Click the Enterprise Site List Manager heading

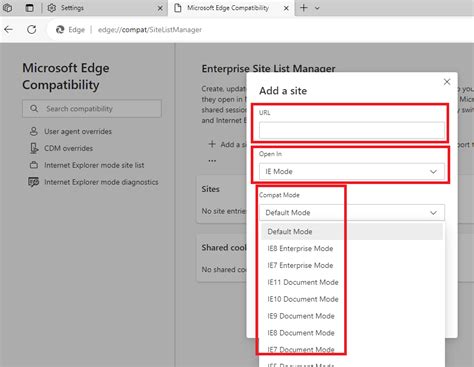pos(268,68)
